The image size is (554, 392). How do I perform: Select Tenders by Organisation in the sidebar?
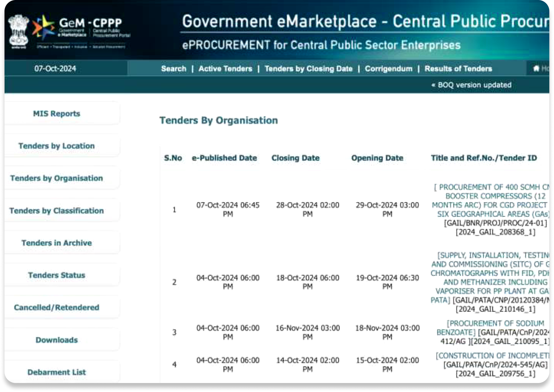56,178
